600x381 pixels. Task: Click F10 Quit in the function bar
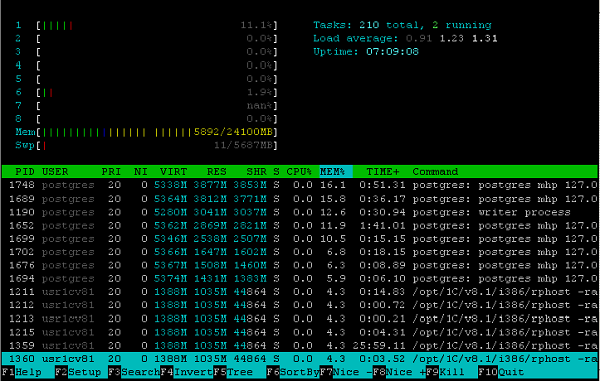(x=501, y=372)
